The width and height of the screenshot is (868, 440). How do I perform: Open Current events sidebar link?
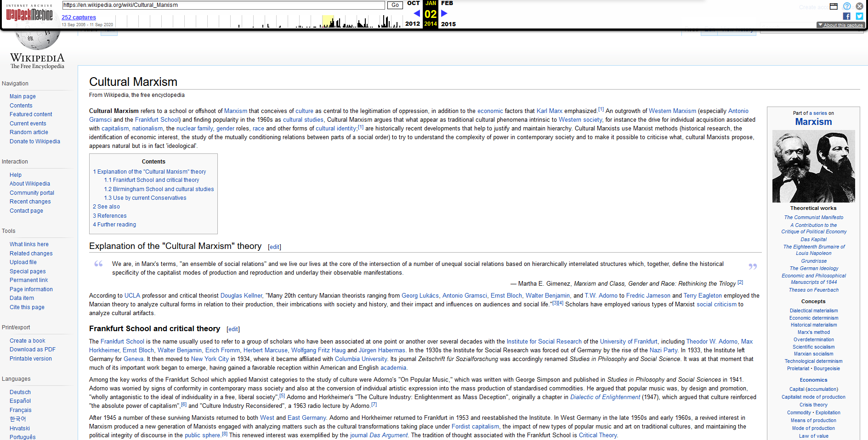click(x=28, y=124)
